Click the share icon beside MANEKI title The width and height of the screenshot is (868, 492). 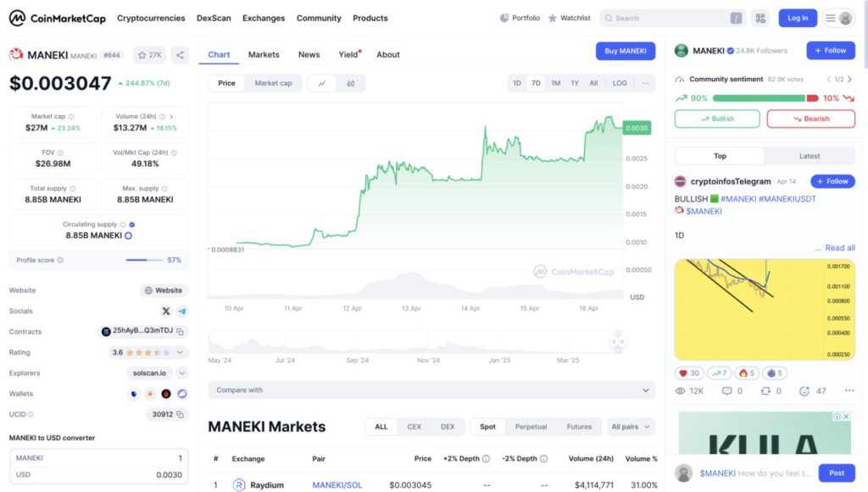coord(180,55)
